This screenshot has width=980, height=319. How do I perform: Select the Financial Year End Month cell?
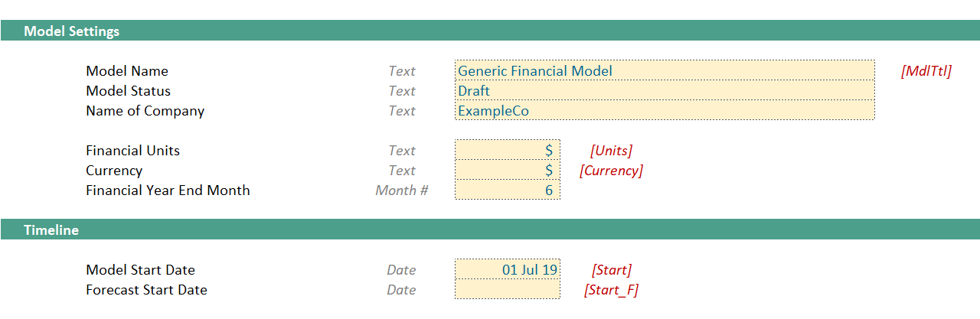pyautogui.click(x=508, y=190)
